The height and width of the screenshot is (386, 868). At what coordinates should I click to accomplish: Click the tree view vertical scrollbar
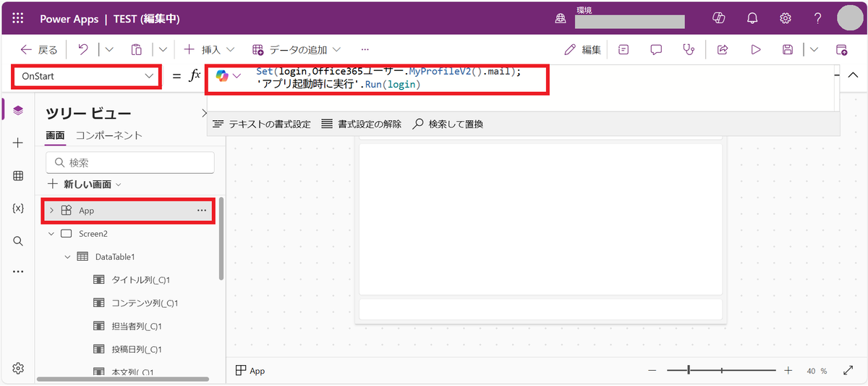[x=221, y=239]
